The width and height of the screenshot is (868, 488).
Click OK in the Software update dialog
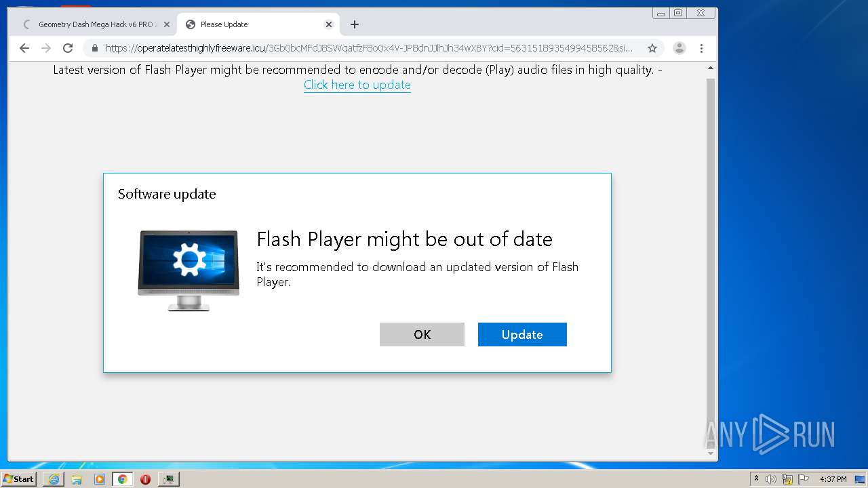pos(422,335)
